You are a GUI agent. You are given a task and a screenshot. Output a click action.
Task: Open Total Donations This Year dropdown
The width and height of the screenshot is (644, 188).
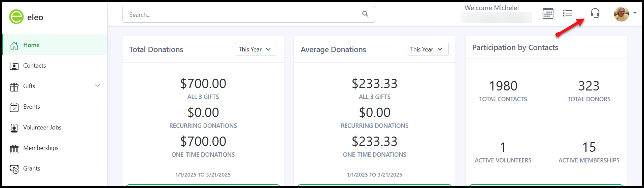click(256, 49)
